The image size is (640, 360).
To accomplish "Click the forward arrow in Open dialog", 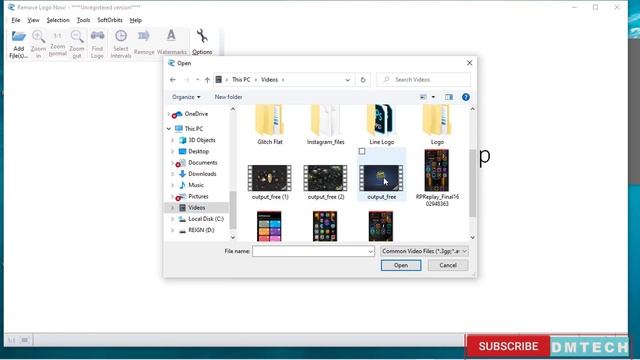I will coord(187,80).
